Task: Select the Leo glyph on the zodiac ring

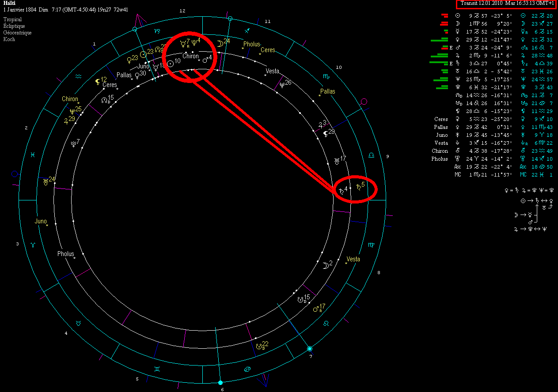Action: click(326, 324)
